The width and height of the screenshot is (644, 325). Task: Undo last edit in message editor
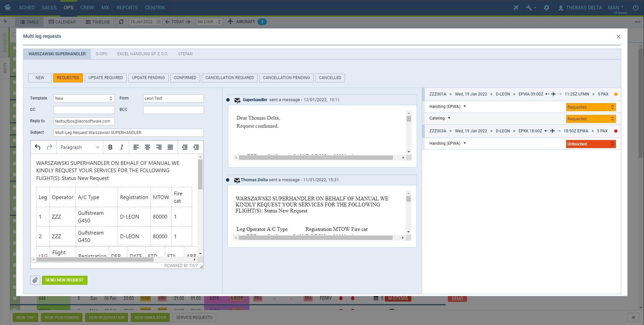point(38,147)
